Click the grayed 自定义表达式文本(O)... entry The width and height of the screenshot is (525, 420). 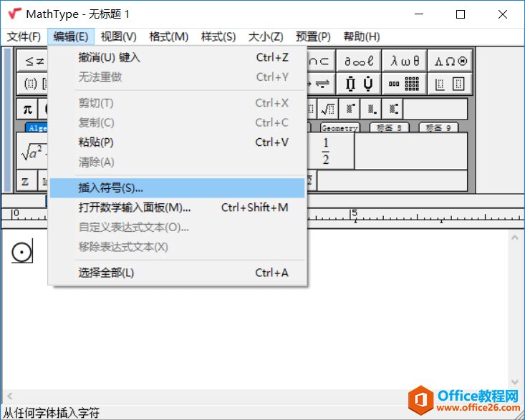177,228
